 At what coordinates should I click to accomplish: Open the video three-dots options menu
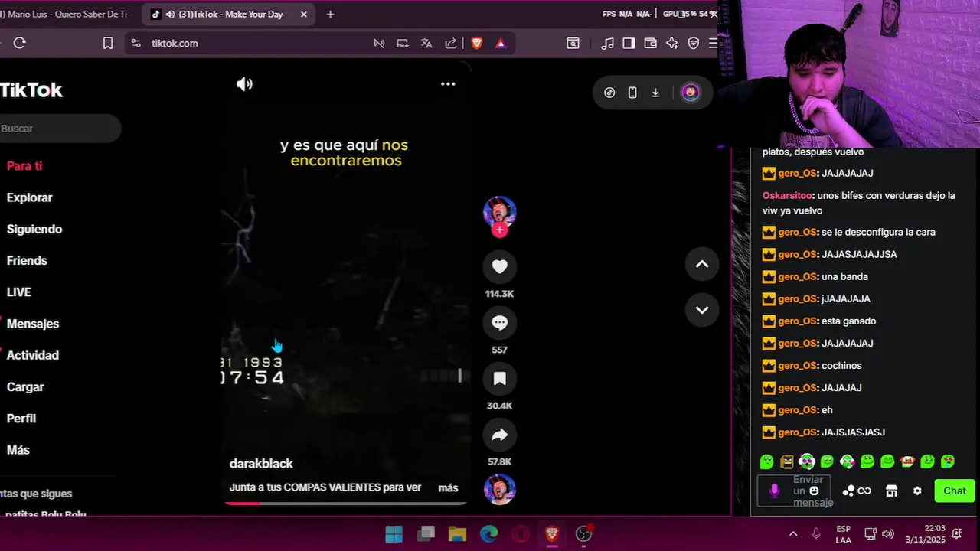tap(448, 84)
